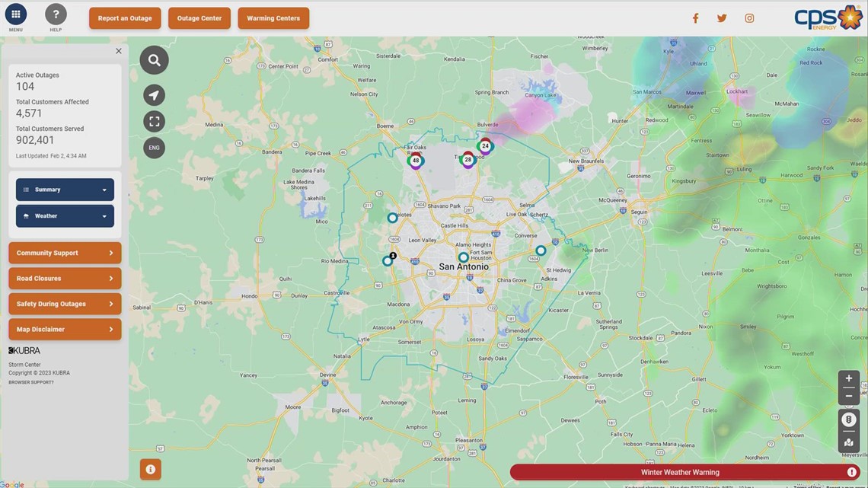This screenshot has height=488, width=868.
Task: Click Report an Outage button
Action: [125, 18]
